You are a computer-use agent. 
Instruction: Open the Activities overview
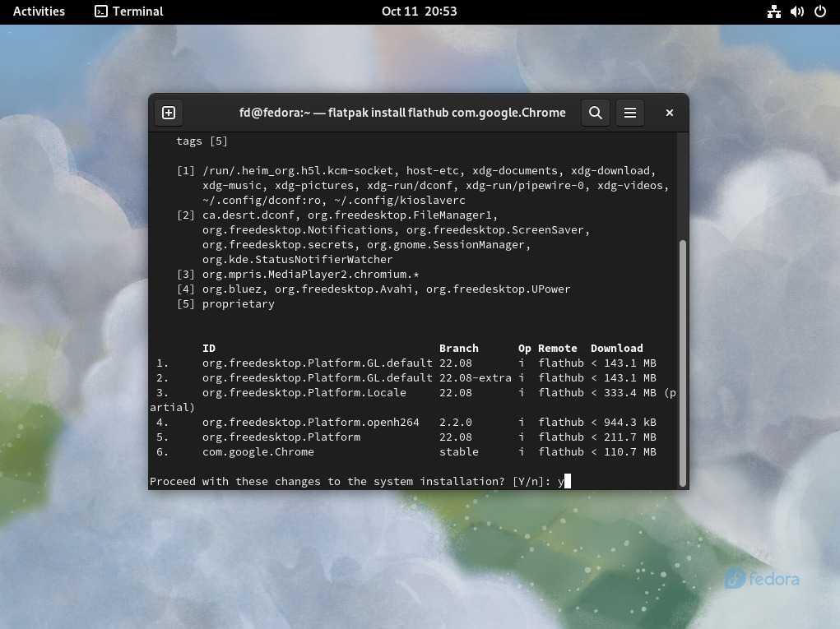pos(39,12)
